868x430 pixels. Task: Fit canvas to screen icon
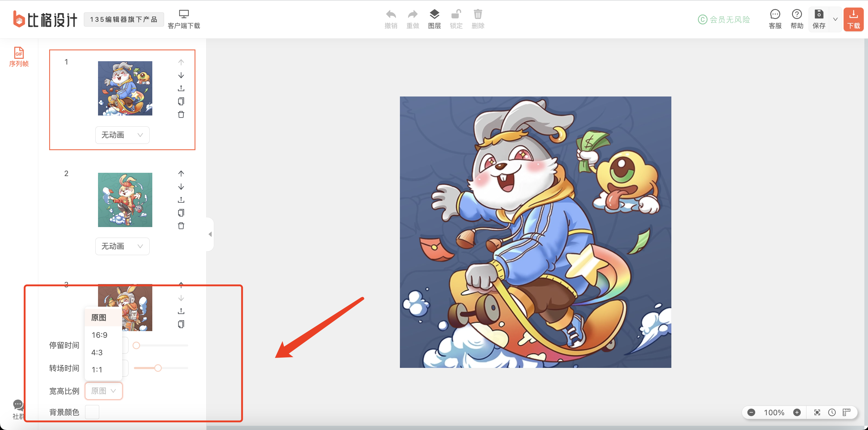click(817, 413)
